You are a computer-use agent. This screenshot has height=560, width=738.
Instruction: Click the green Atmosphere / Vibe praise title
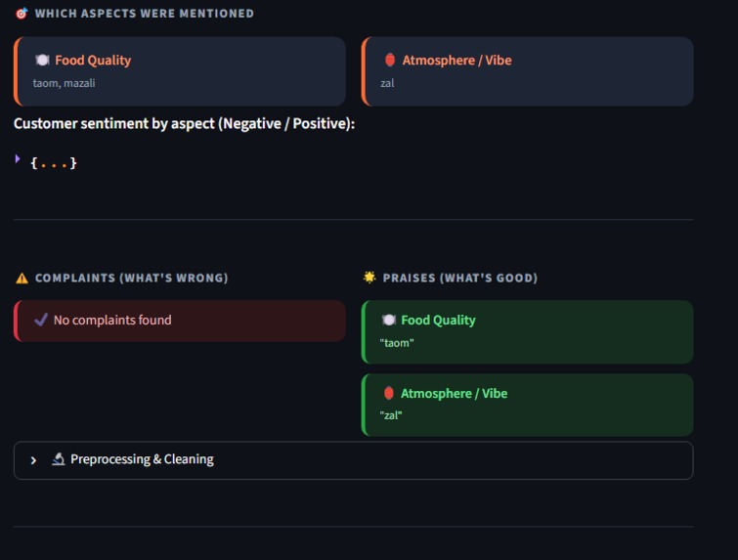click(455, 394)
